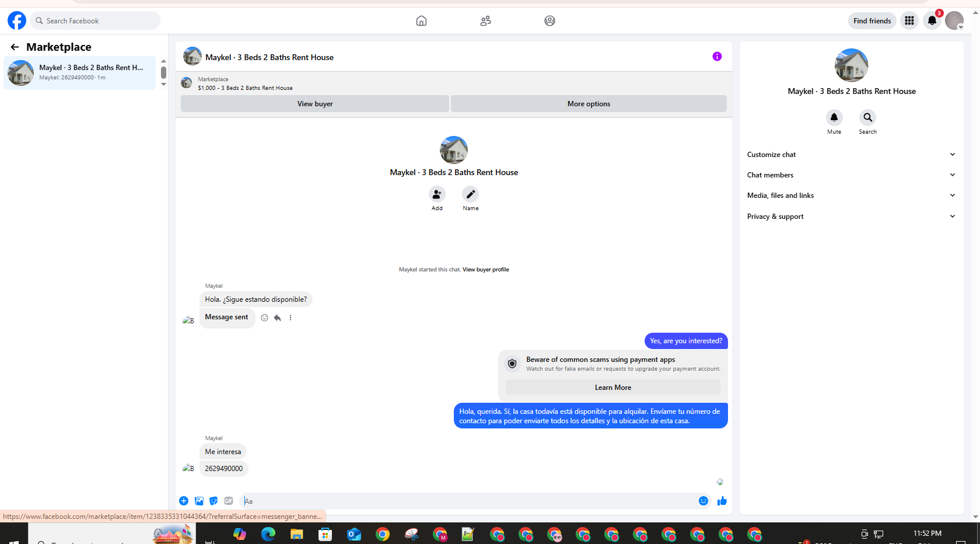
Task: Open conversation information icon
Action: 717,57
